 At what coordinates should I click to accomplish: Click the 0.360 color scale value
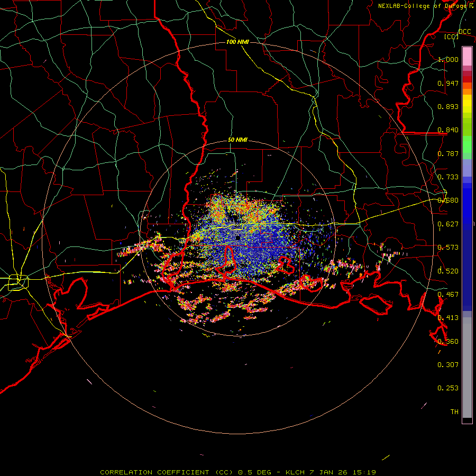[x=448, y=342]
